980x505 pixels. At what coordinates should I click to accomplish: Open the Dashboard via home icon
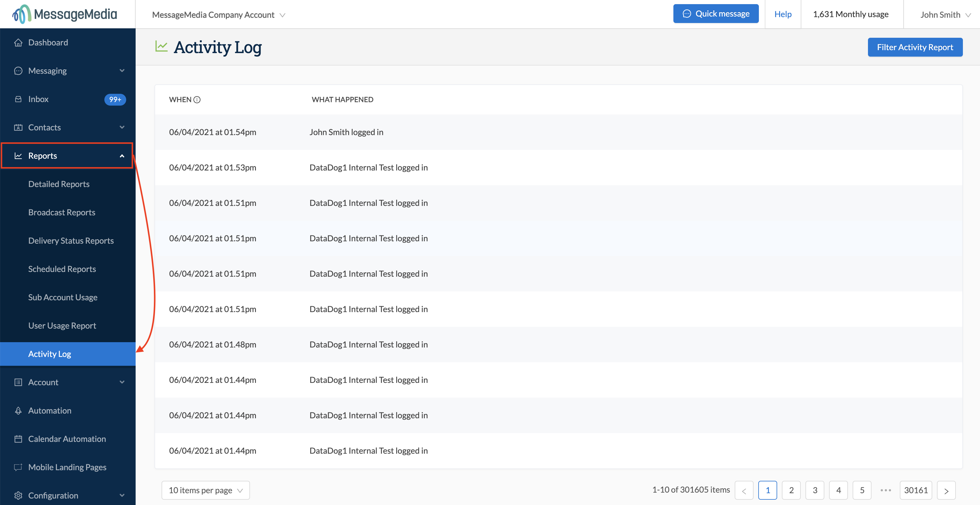pyautogui.click(x=18, y=42)
